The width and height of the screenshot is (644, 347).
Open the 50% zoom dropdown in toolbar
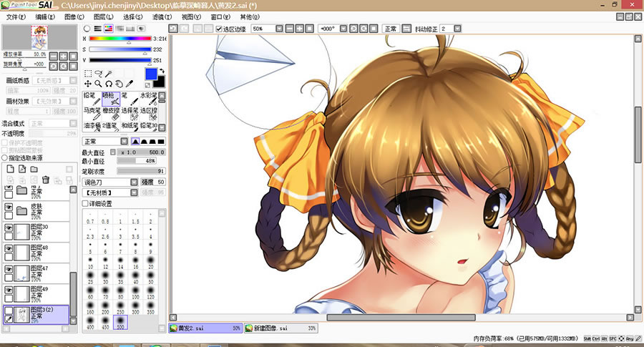tap(279, 29)
